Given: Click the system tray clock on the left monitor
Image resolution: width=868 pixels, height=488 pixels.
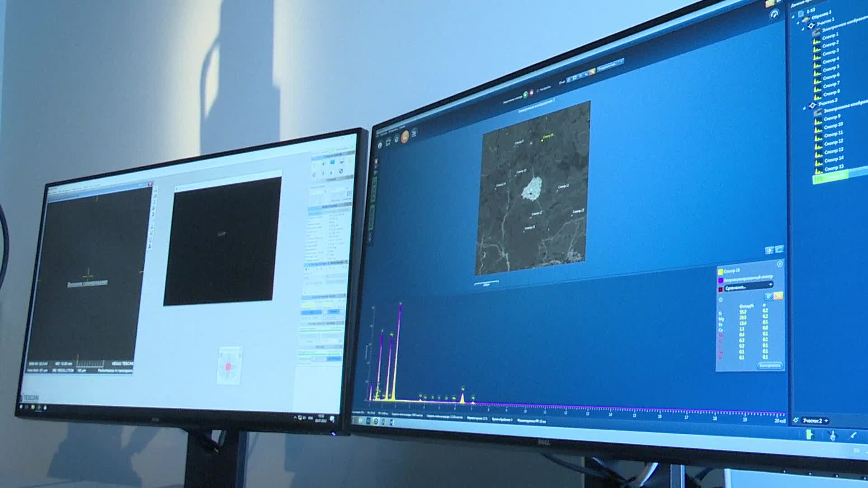Looking at the screenshot, I should (x=321, y=418).
